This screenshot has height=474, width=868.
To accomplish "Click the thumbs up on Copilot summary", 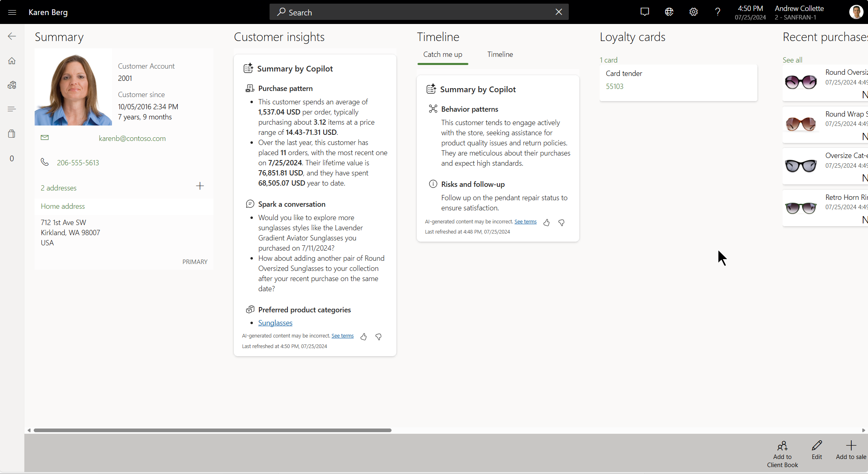I will pos(363,335).
